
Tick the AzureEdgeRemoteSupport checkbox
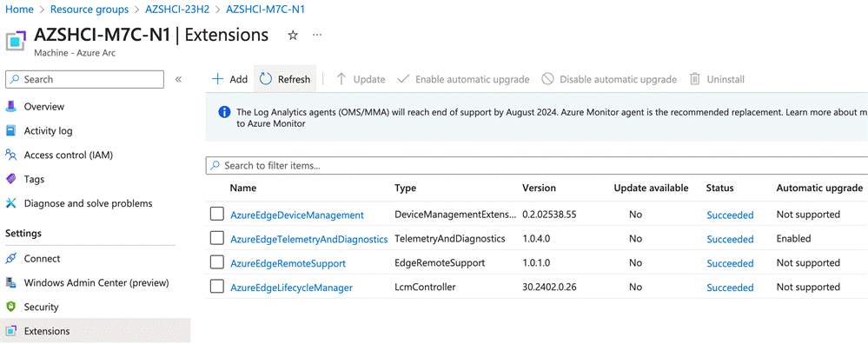click(x=217, y=262)
